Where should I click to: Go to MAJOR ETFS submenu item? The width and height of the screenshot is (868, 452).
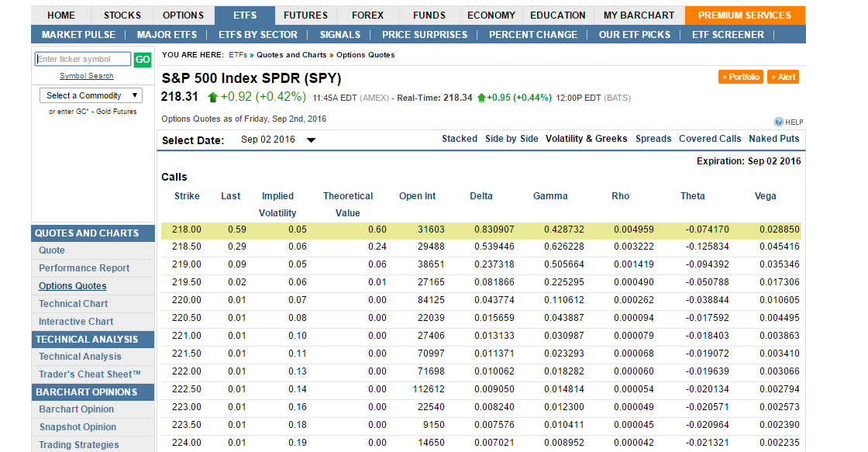pos(167,34)
